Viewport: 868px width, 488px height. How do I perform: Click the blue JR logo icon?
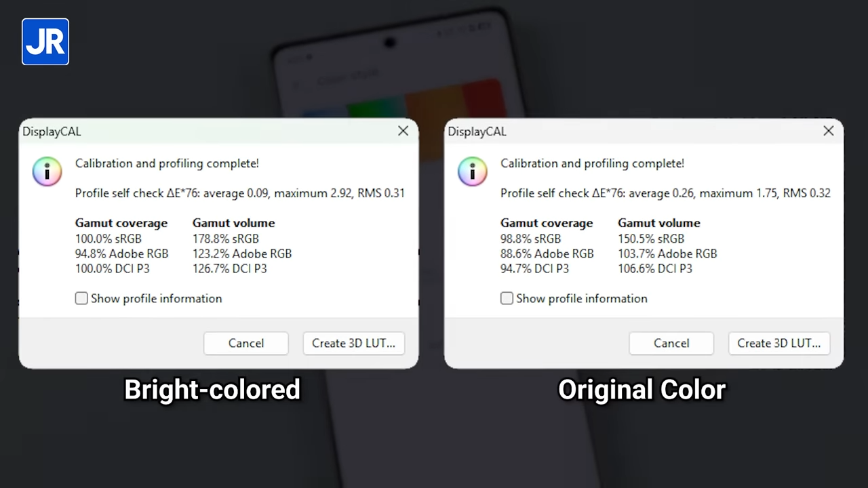pos(45,42)
